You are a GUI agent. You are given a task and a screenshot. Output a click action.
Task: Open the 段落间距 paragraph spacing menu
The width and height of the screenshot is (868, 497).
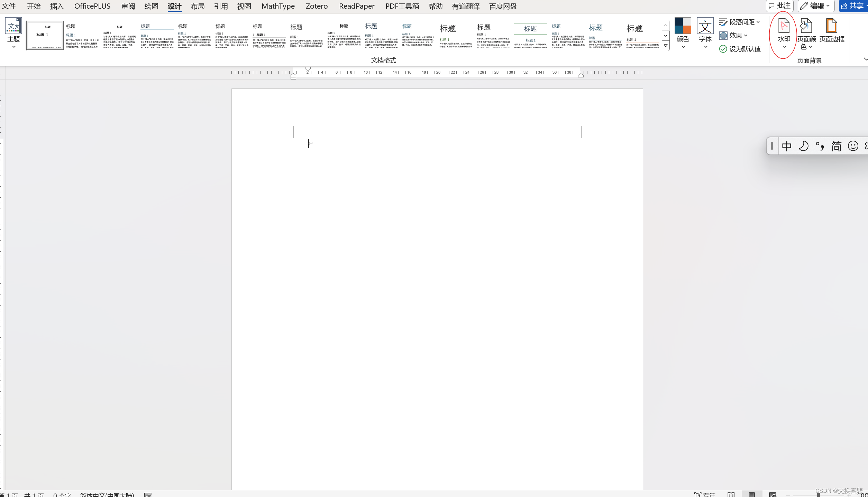739,22
